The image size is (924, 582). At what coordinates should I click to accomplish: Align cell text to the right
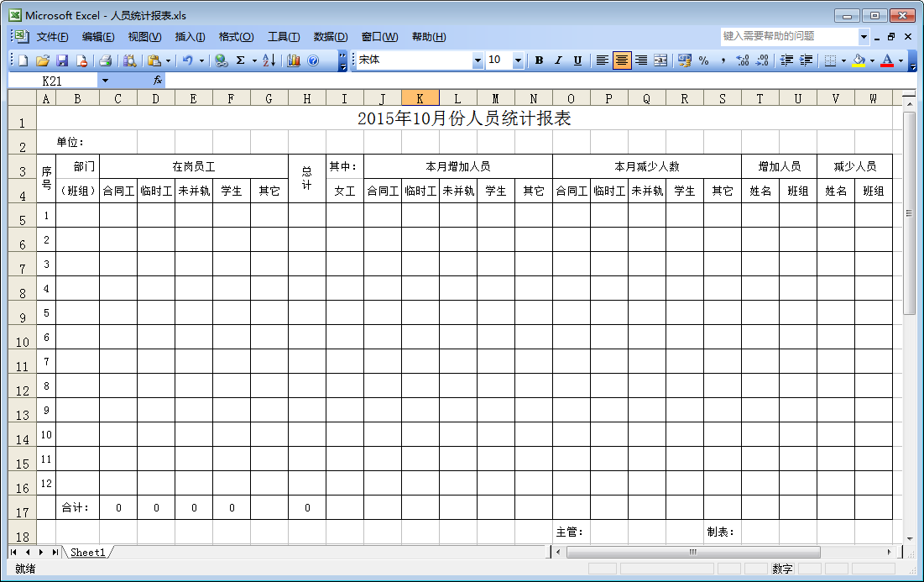[x=641, y=60]
